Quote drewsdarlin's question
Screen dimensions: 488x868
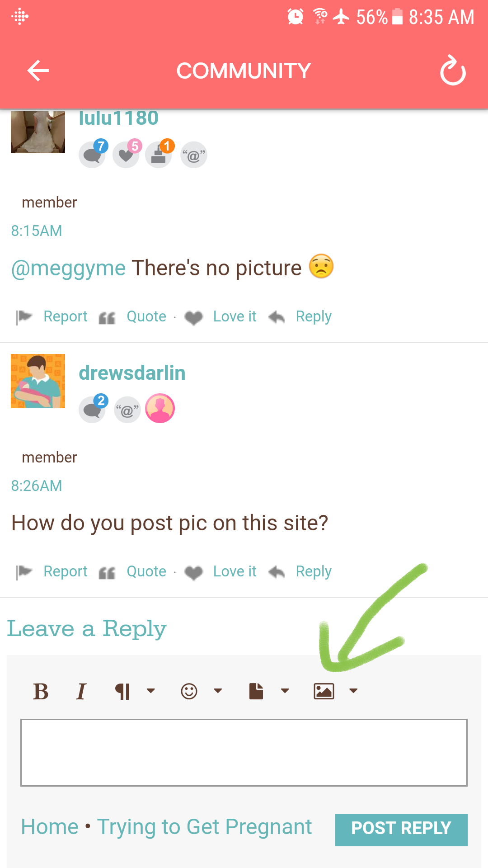(146, 571)
